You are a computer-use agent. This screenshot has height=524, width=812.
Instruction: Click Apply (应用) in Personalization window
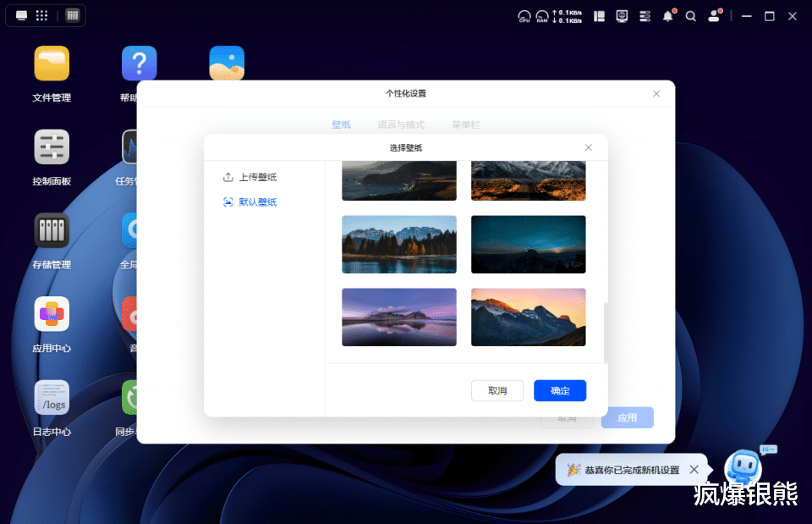[627, 417]
